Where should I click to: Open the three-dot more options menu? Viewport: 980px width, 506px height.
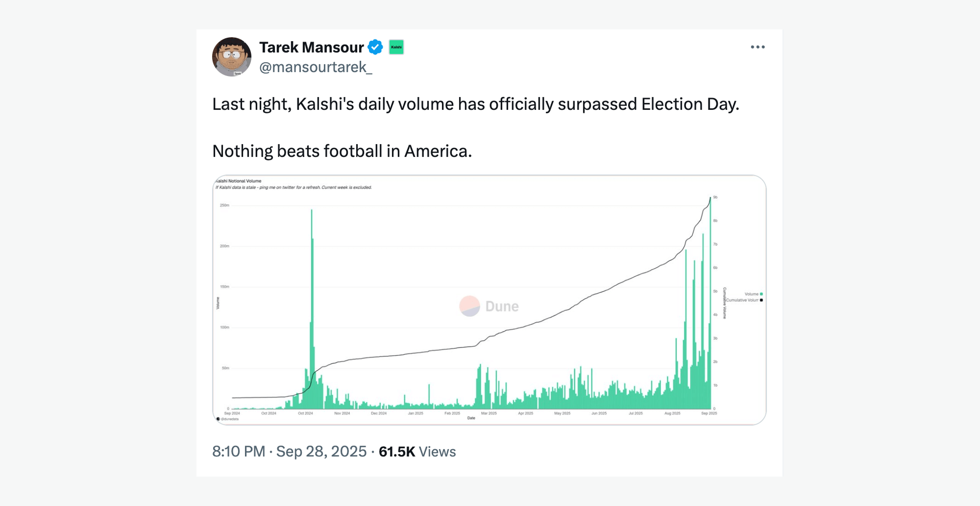pyautogui.click(x=758, y=47)
